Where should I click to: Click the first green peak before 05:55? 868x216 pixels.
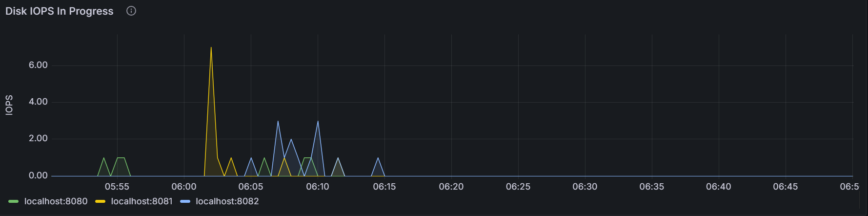point(103,158)
